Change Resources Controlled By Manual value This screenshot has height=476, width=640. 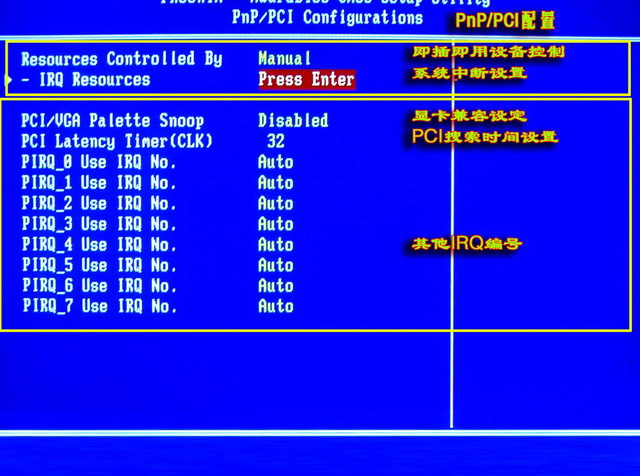click(284, 59)
